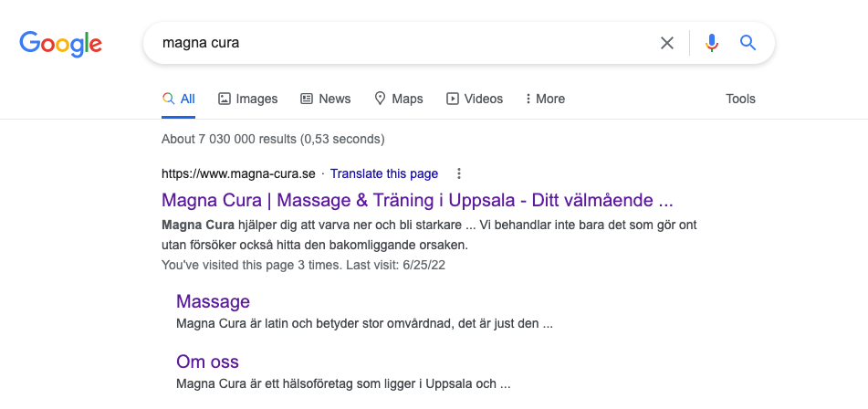Start voice search with microphone icon

712,43
